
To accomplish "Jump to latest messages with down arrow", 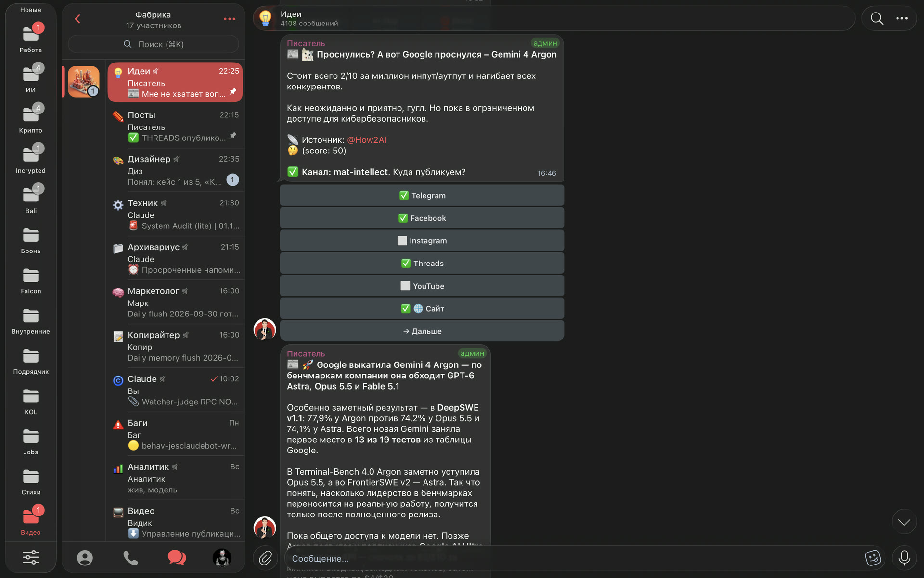I will click(x=904, y=522).
